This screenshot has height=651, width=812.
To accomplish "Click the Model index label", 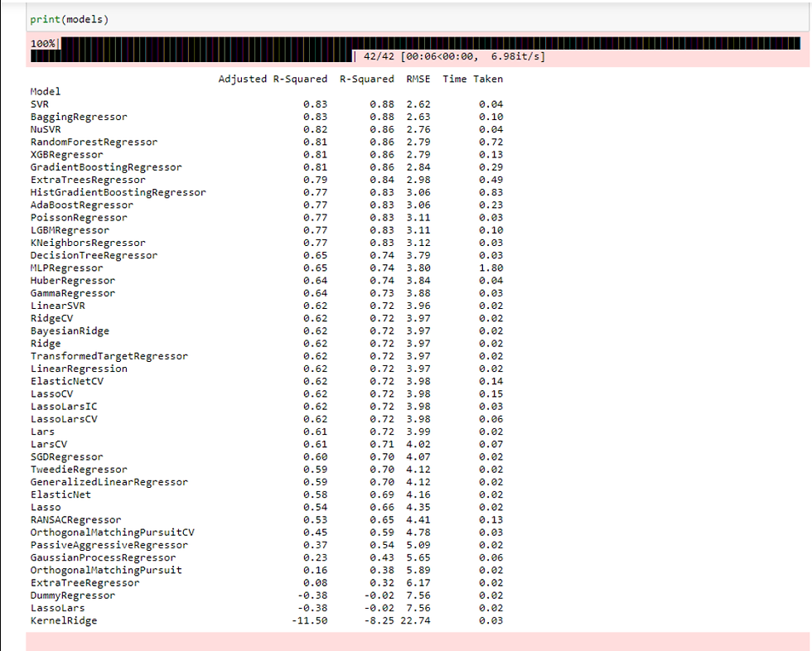I will (46, 92).
